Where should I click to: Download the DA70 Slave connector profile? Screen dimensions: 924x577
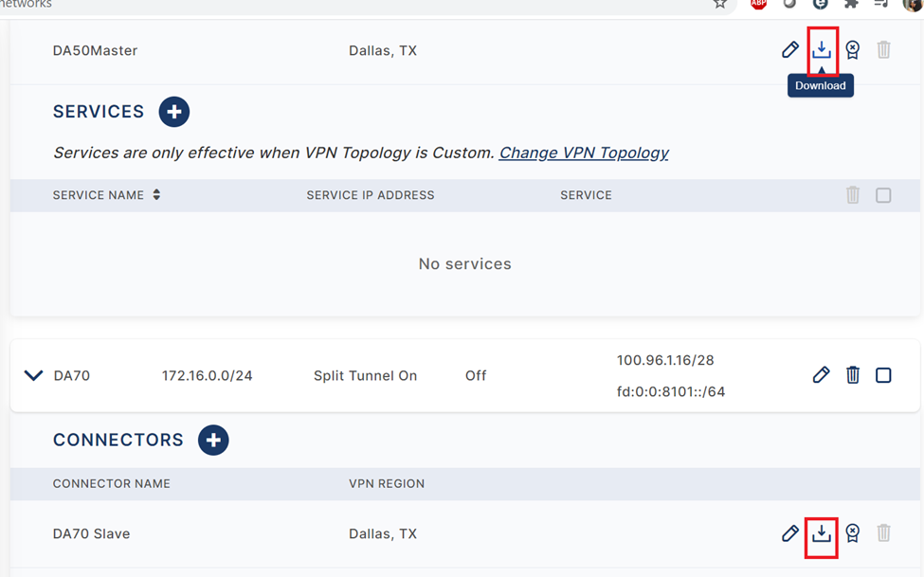822,533
